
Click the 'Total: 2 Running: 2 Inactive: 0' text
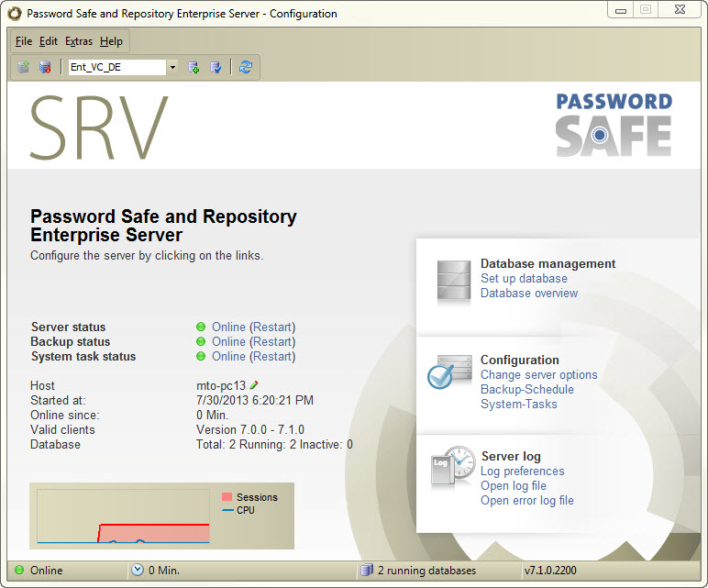click(x=274, y=444)
